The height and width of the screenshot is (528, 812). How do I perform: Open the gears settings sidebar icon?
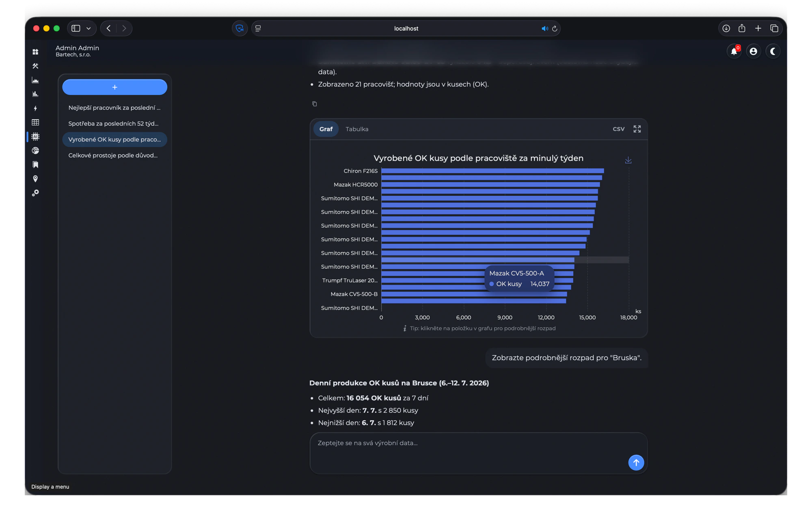(35, 193)
